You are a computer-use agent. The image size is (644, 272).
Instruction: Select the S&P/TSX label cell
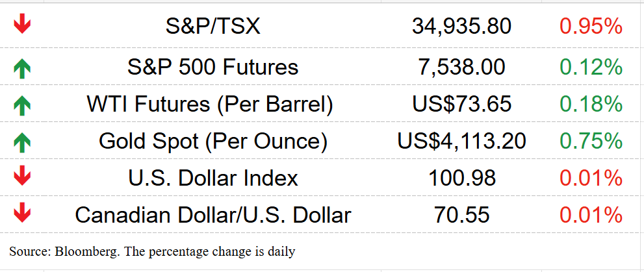[213, 26]
